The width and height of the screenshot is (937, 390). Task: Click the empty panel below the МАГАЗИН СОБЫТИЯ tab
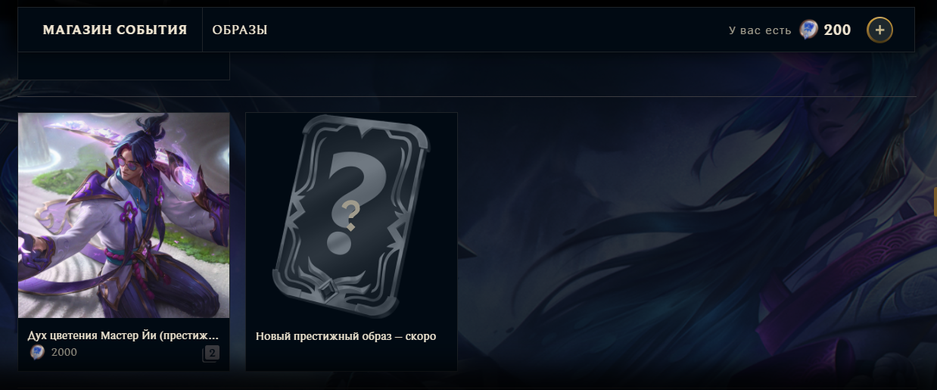(x=124, y=66)
